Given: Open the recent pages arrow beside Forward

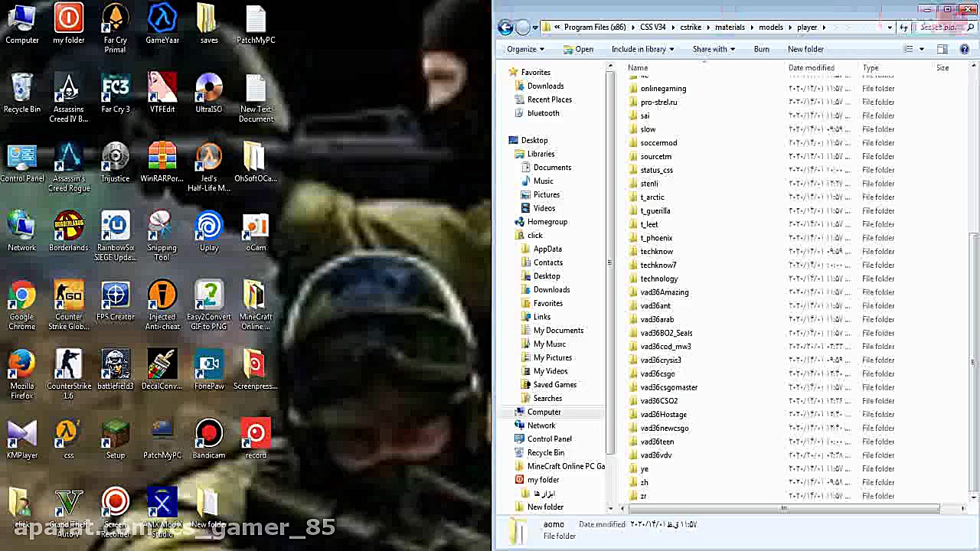Looking at the screenshot, I should tap(535, 28).
